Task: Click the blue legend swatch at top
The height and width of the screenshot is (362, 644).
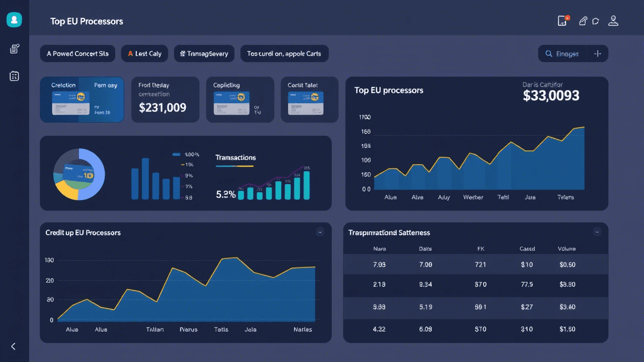Action: coord(176,154)
